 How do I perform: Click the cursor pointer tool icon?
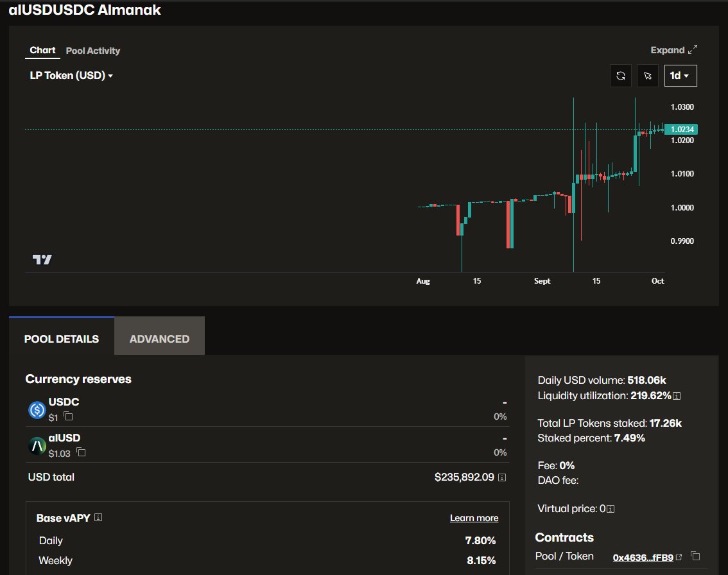point(648,76)
